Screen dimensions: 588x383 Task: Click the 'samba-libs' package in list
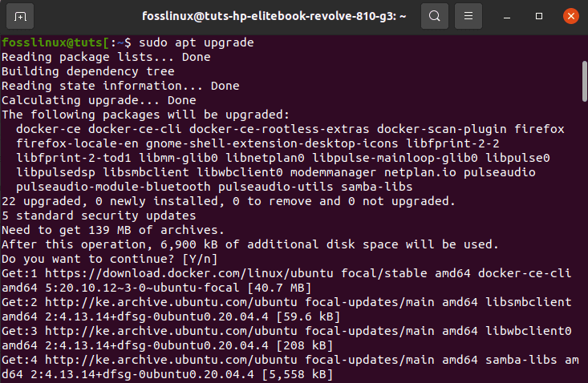click(x=376, y=187)
